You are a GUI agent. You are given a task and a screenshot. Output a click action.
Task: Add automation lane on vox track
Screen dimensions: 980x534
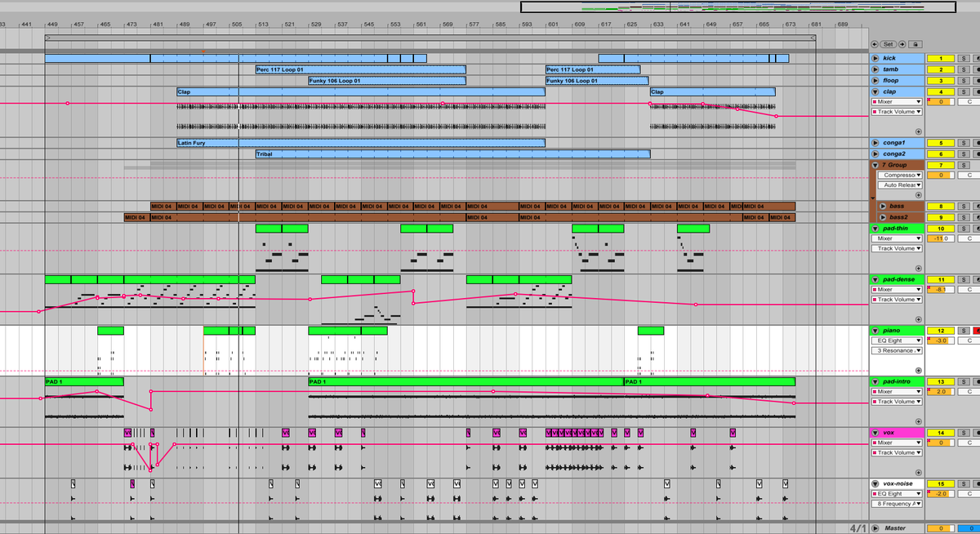[918, 472]
